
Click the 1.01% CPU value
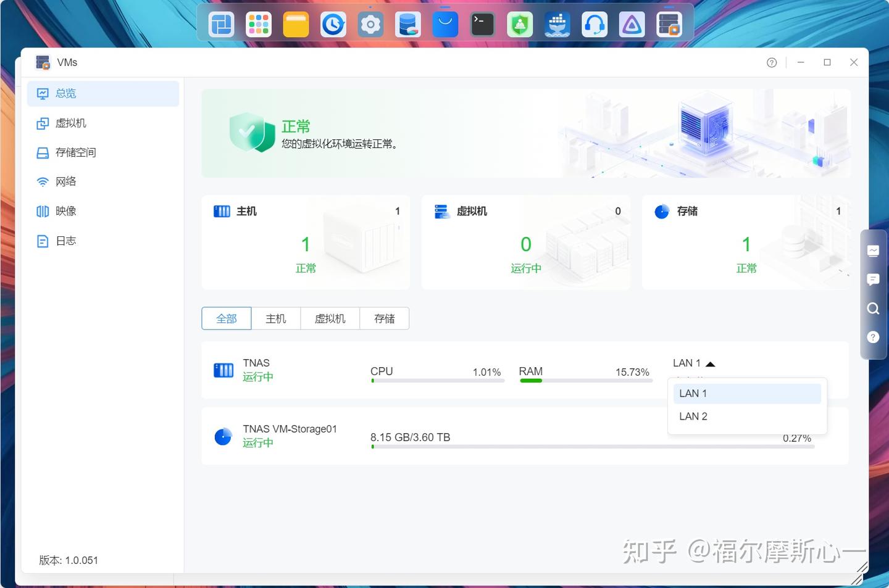[486, 372]
